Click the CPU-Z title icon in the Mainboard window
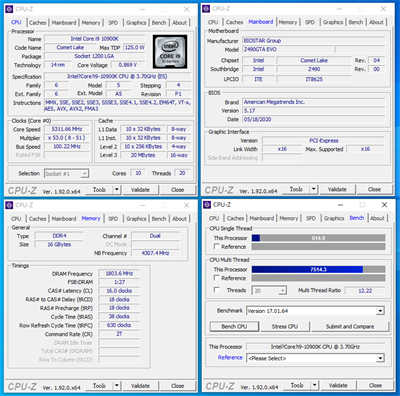400x396 pixels. [206, 9]
